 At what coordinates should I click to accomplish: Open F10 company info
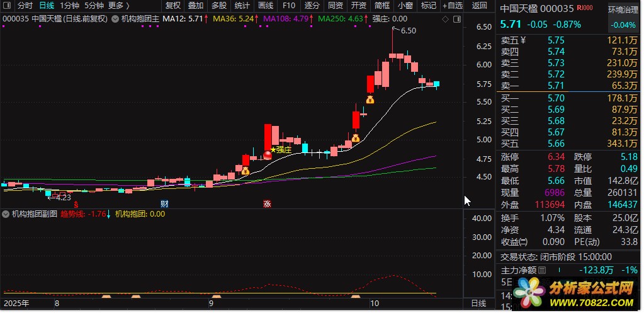289,5
